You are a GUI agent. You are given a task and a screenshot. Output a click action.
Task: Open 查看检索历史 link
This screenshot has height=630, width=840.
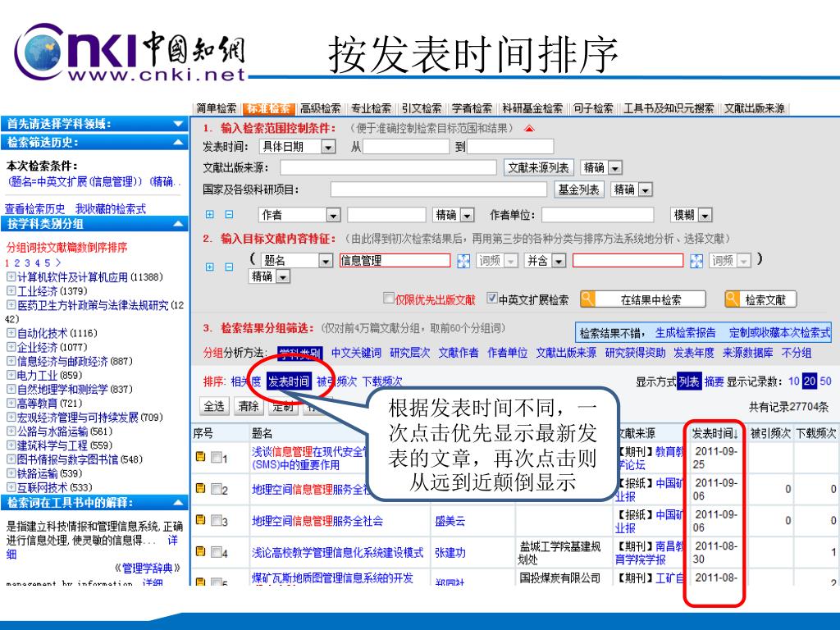pos(35,209)
